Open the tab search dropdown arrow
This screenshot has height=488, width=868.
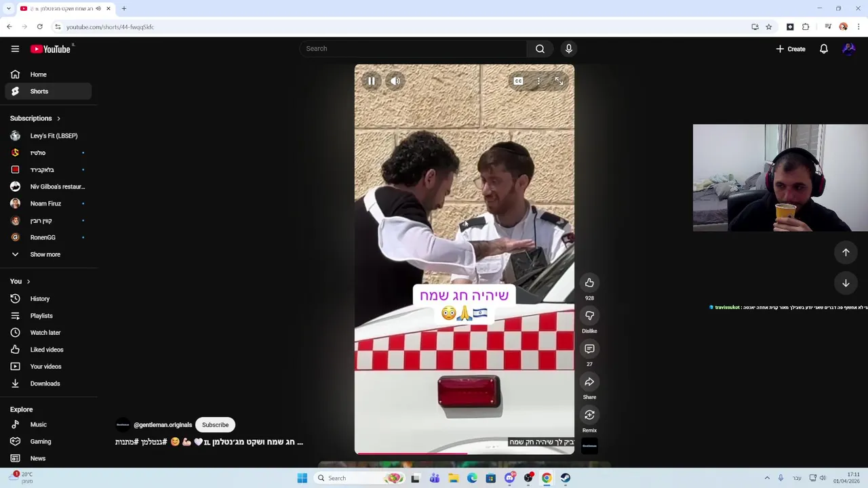7,9
